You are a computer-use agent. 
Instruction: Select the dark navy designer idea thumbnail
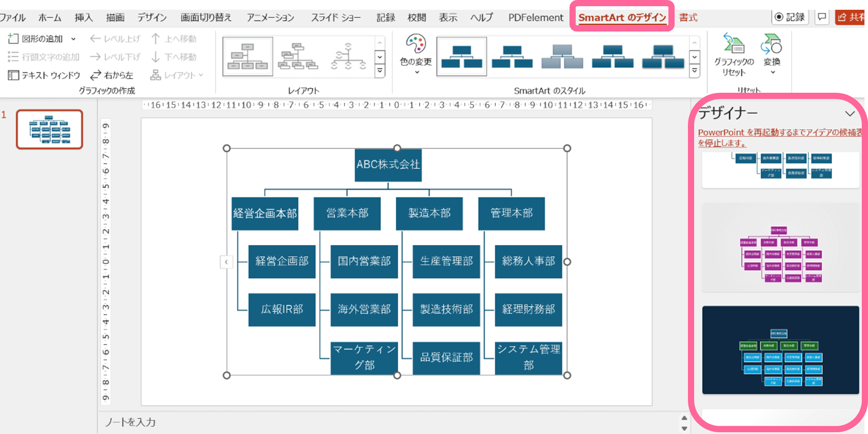pyautogui.click(x=780, y=350)
